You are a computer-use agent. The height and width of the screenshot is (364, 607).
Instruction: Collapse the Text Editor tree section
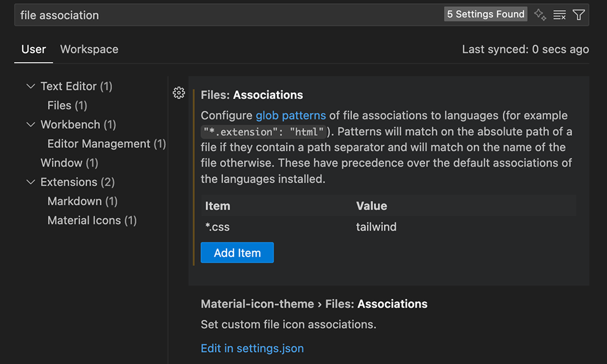(31, 86)
